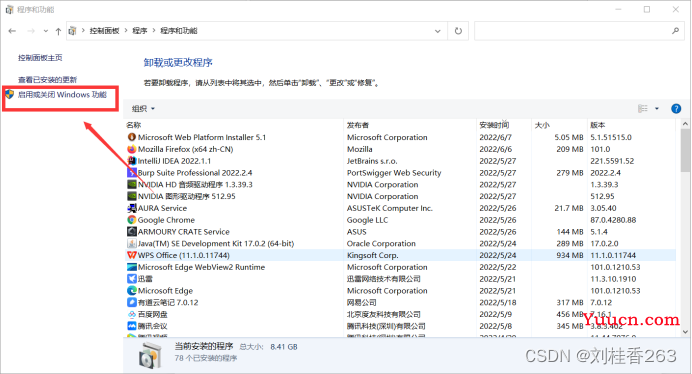Click Oracle Corporation publisher cell
692x374 pixels.
click(x=381, y=243)
